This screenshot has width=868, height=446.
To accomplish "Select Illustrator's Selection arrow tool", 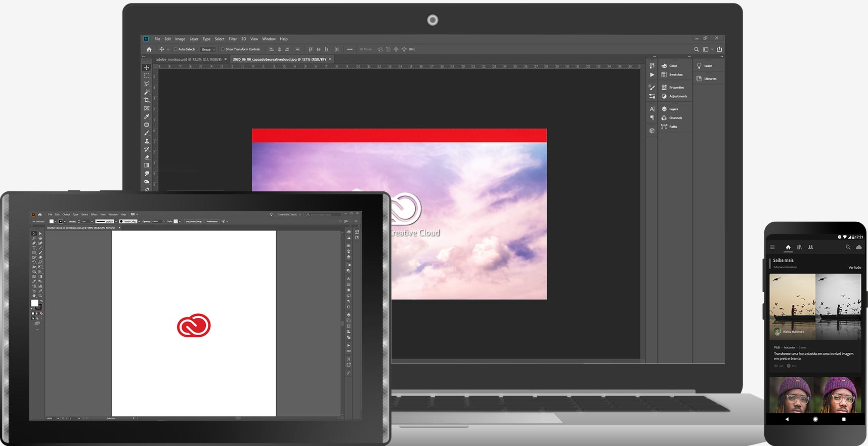I will pos(34,233).
